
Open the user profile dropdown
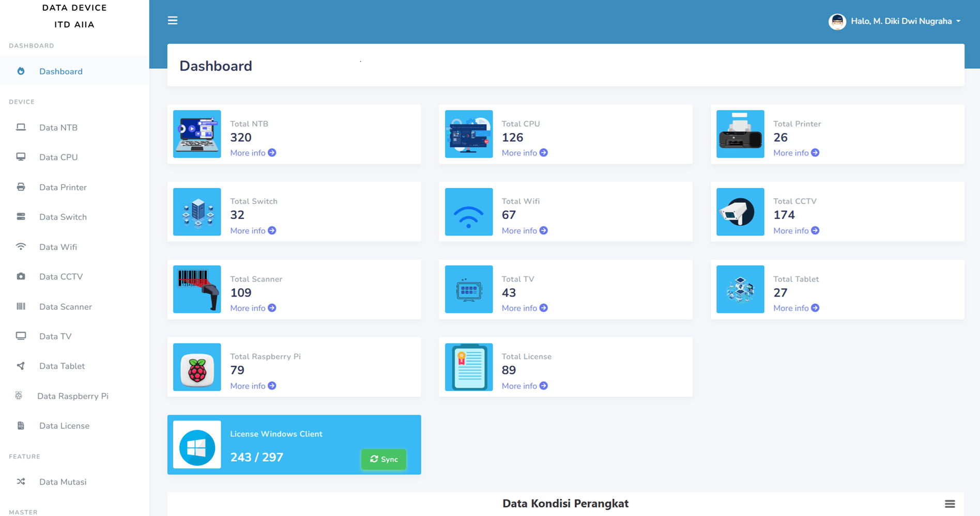pyautogui.click(x=895, y=21)
